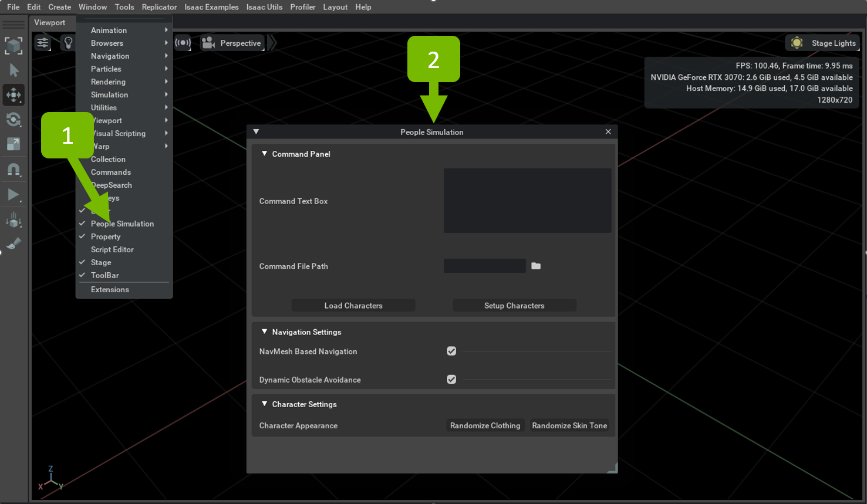Click the viewport XYZ axis gizmo

[51, 479]
